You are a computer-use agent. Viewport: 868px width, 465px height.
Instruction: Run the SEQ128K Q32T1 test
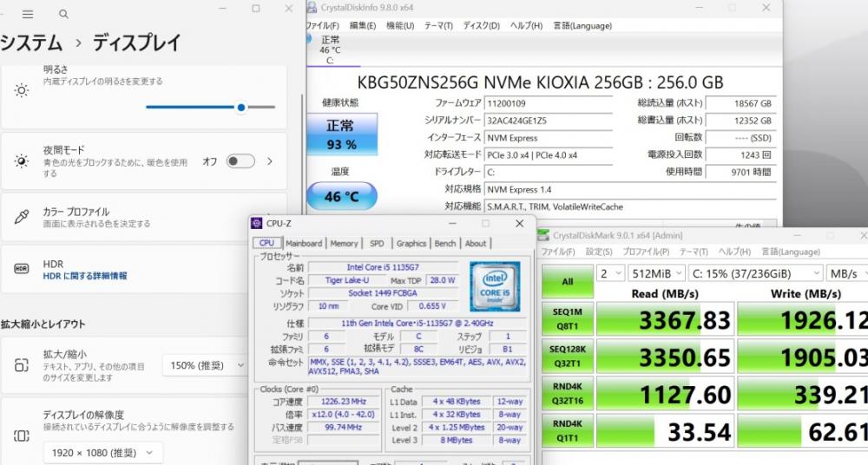coord(568,356)
